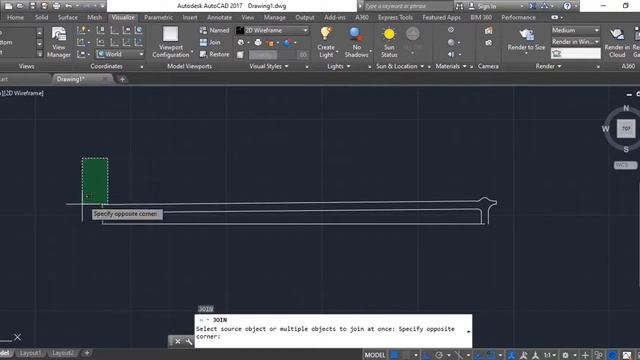Open the Home ribbon tab
Image resolution: width=640 pixels, height=360 pixels.
tap(16, 18)
